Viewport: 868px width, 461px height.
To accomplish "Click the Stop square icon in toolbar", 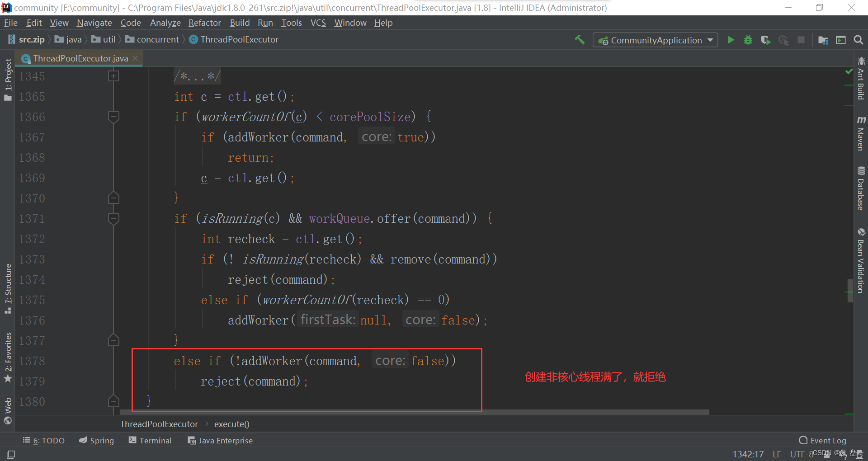I will click(801, 40).
